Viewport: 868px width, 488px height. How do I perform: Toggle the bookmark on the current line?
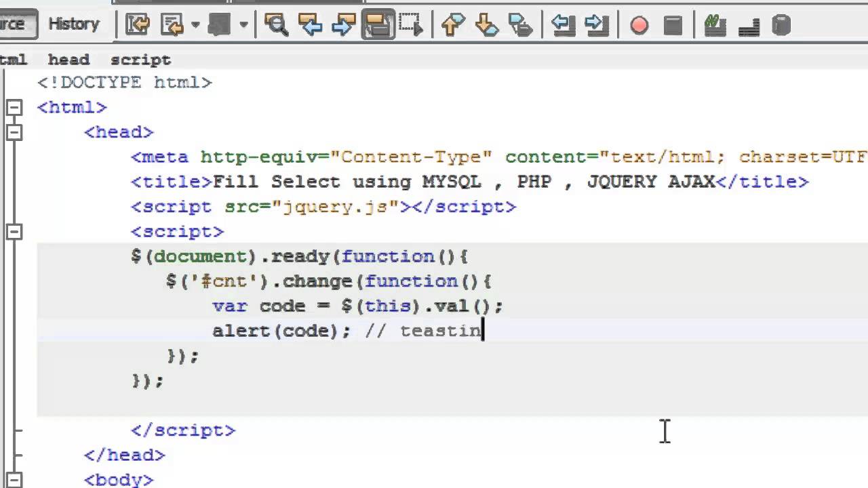[x=521, y=25]
